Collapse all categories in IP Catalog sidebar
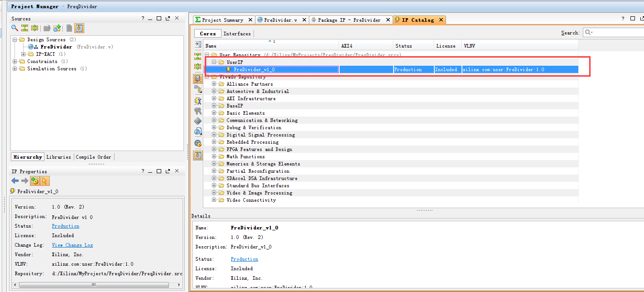 point(198,57)
